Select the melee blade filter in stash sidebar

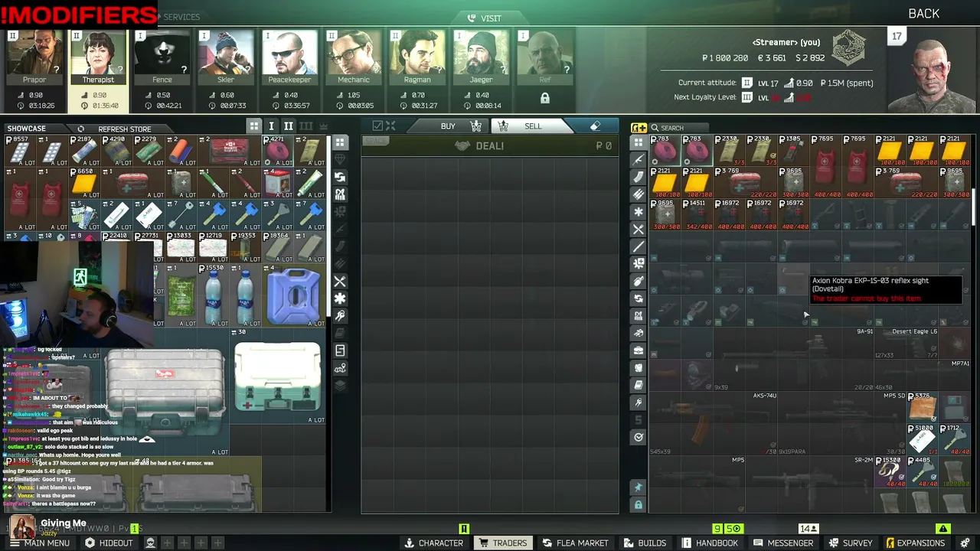click(639, 246)
